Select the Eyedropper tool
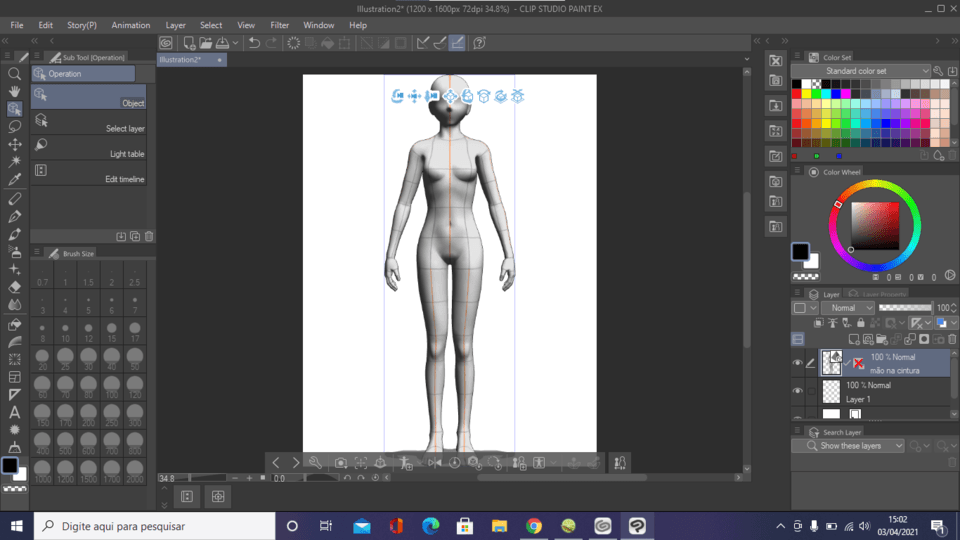The width and height of the screenshot is (960, 540). tap(14, 179)
